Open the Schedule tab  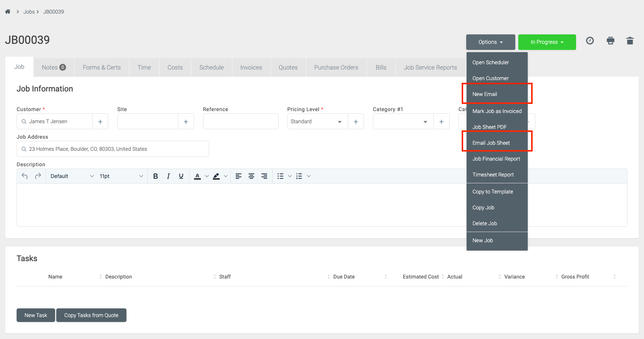coord(211,67)
